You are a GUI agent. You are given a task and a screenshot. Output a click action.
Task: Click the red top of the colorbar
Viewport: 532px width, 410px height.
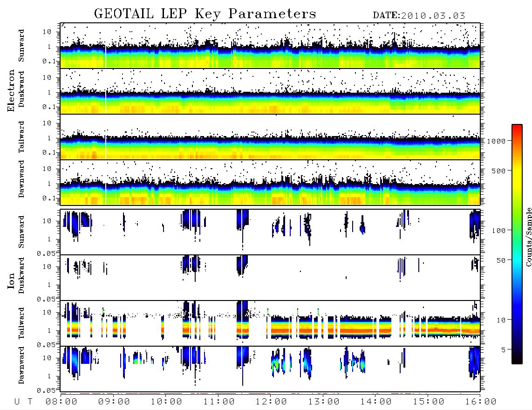click(x=517, y=128)
